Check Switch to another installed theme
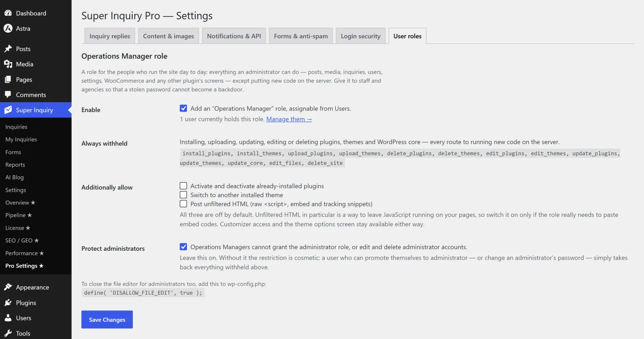Image resolution: width=644 pixels, height=339 pixels. [x=183, y=195]
